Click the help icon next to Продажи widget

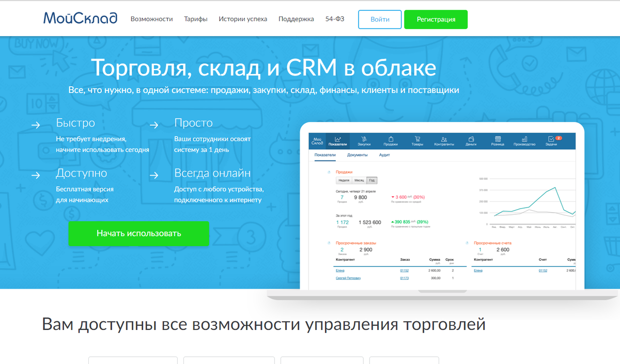click(x=328, y=172)
